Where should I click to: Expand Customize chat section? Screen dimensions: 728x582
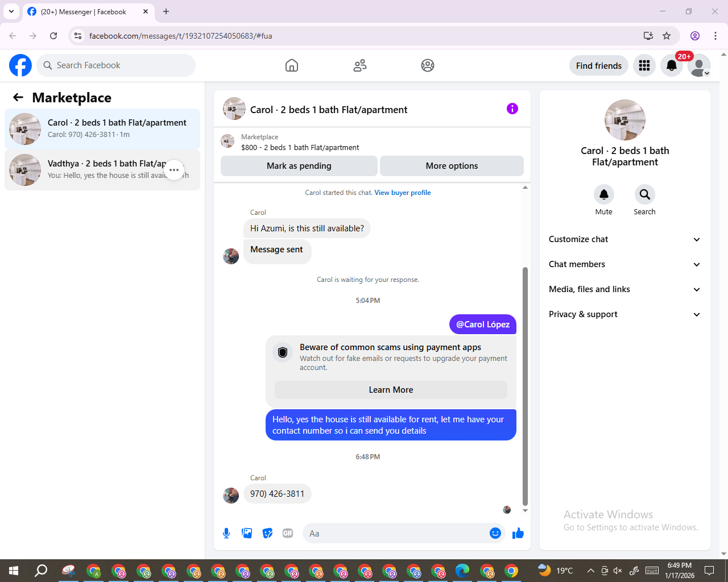(x=624, y=239)
